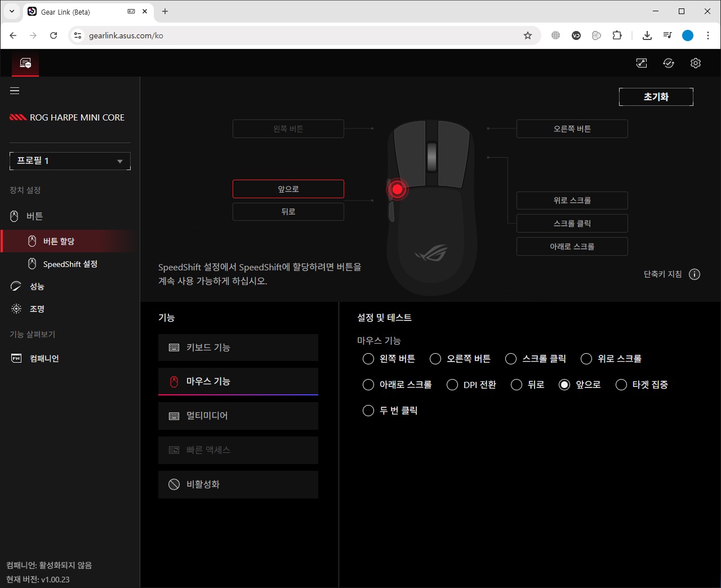721x588 pixels.
Task: Select the 앞으로 button assignment
Action: pyautogui.click(x=288, y=189)
